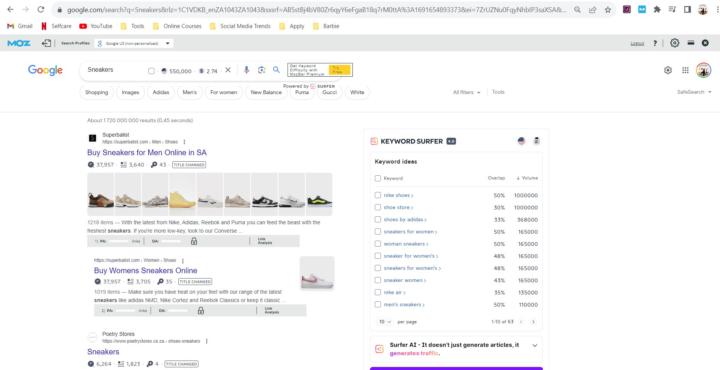Click the country flag icon in Keyword Surfer

(x=521, y=141)
